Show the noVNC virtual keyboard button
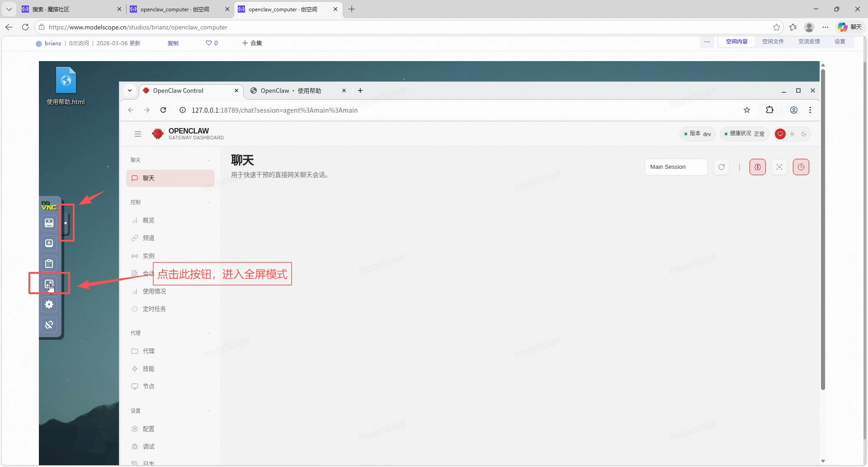Image resolution: width=868 pixels, height=467 pixels. point(49,223)
